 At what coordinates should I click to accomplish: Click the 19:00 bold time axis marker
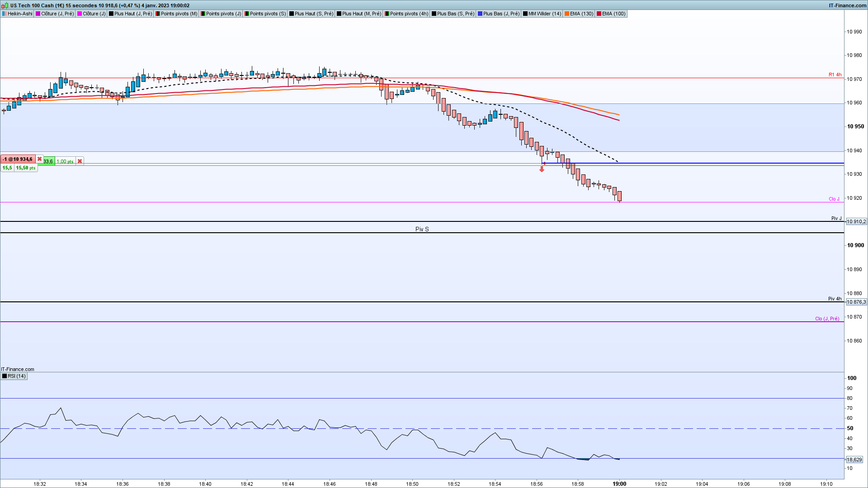coord(619,483)
